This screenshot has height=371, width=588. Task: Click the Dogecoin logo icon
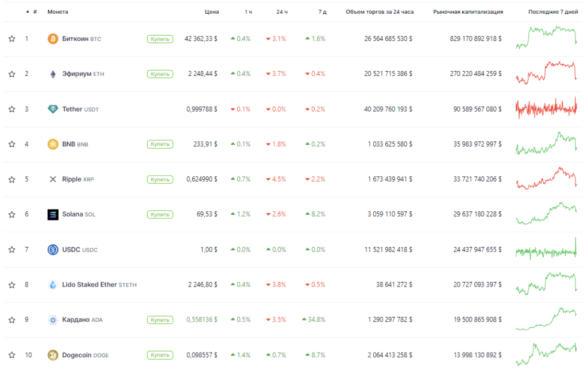point(53,355)
